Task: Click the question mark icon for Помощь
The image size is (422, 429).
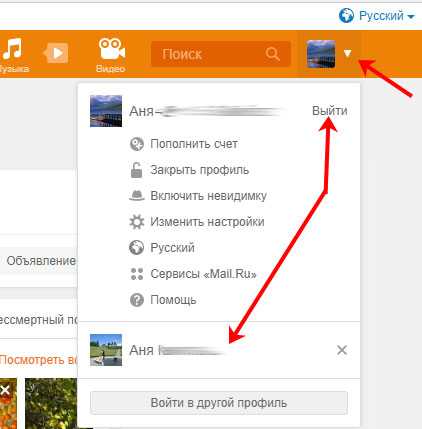Action: pyautogui.click(x=137, y=300)
